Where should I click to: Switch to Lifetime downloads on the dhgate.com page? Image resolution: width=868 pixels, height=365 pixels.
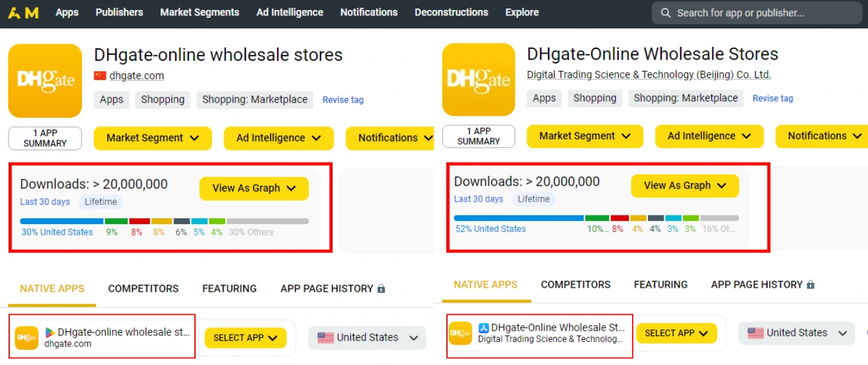click(100, 202)
